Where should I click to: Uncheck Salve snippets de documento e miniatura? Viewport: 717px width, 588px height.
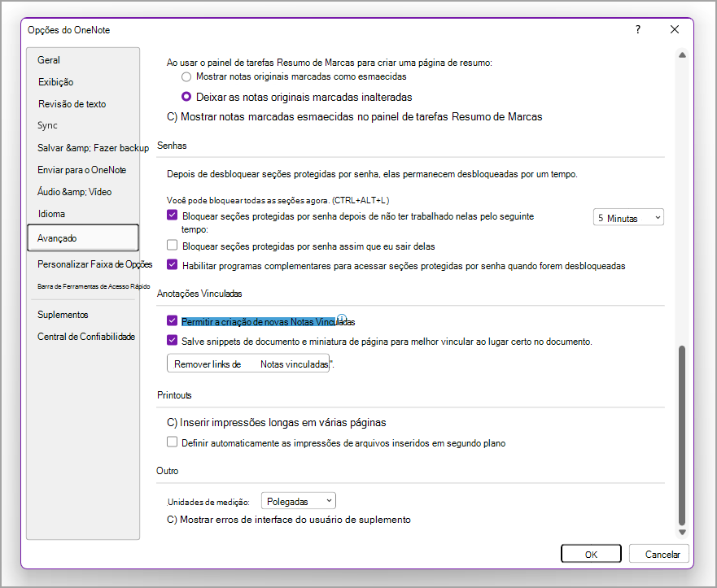[x=172, y=341]
